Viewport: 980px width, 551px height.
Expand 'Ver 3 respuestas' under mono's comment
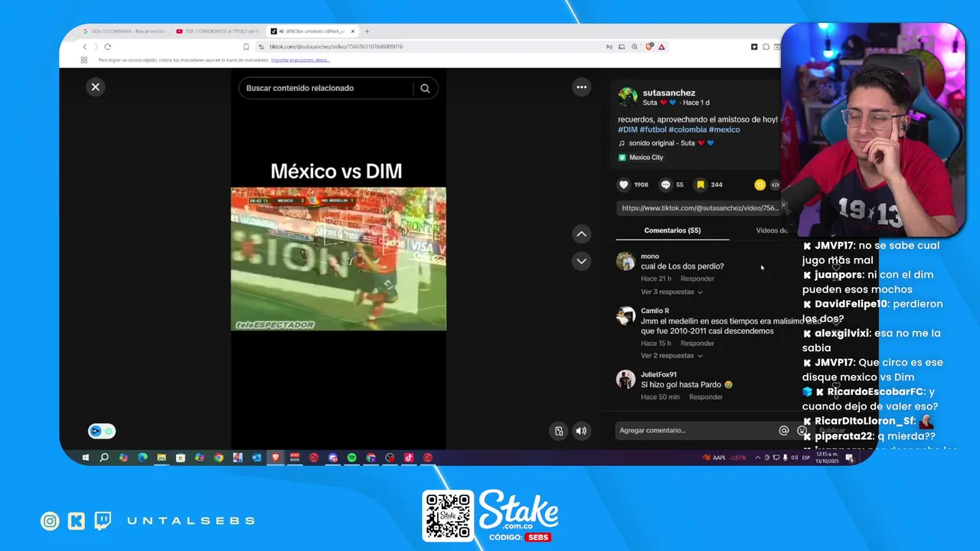coord(671,292)
